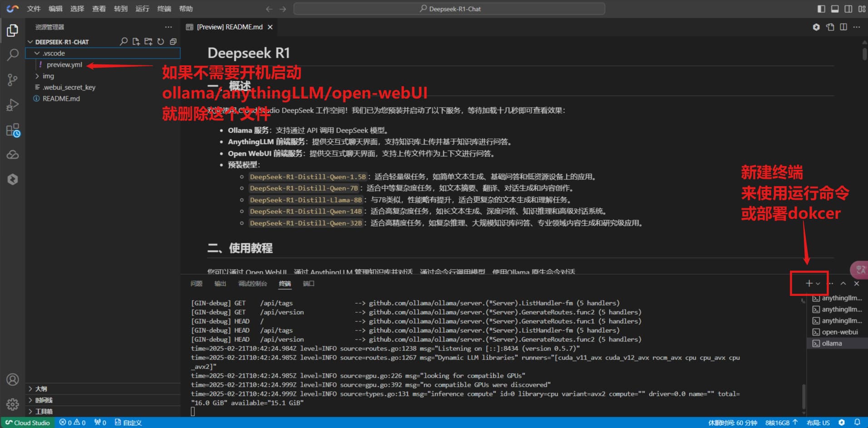Image resolution: width=868 pixels, height=428 pixels.
Task: Expand the 时间线 section
Action: (103, 400)
